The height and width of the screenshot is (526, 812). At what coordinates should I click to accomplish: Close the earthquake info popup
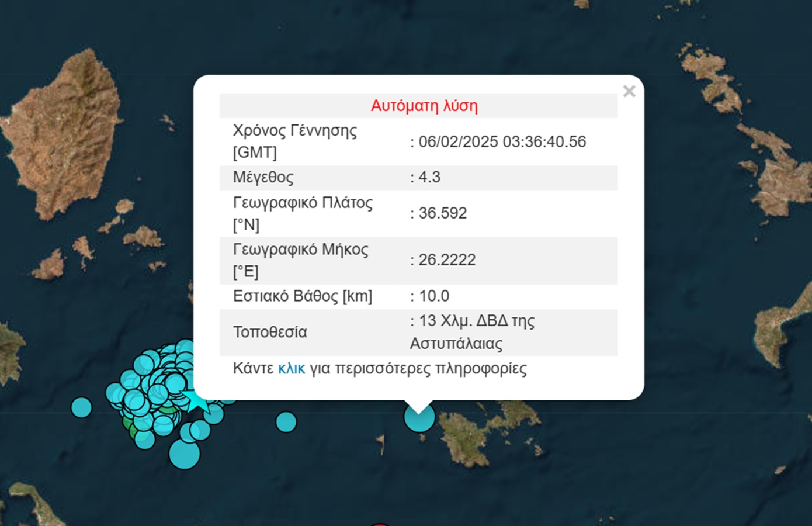[629, 91]
